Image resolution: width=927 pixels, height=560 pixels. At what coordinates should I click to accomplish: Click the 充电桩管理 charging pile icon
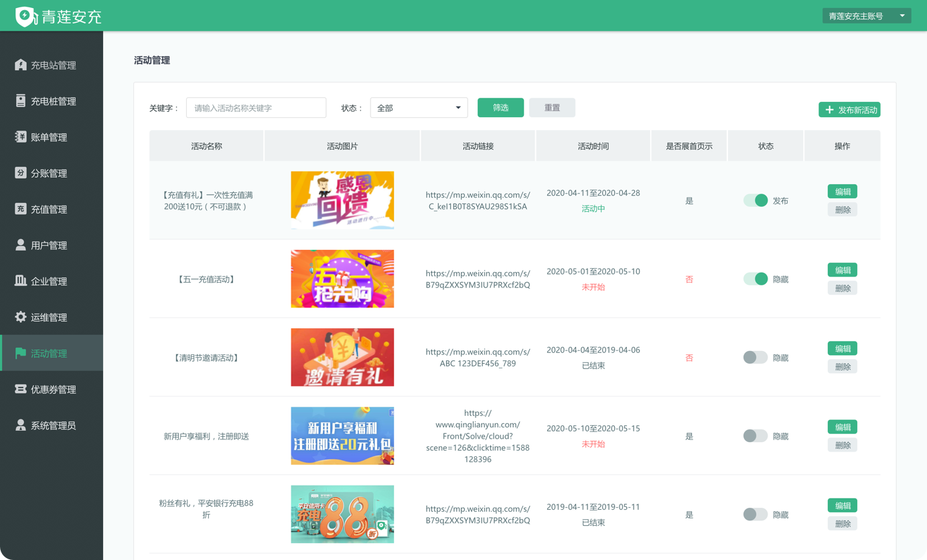coord(21,101)
